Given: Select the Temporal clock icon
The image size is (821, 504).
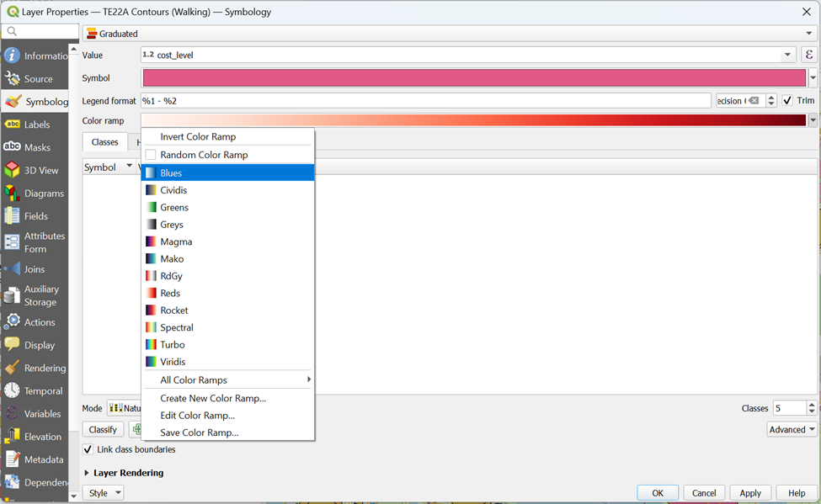Looking at the screenshot, I should pyautogui.click(x=12, y=391).
